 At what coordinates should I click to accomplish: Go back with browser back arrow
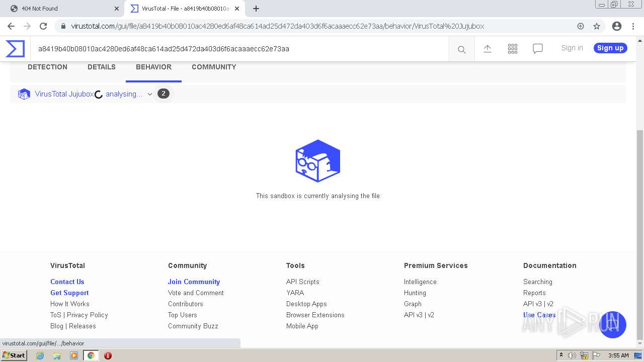pos(11,26)
